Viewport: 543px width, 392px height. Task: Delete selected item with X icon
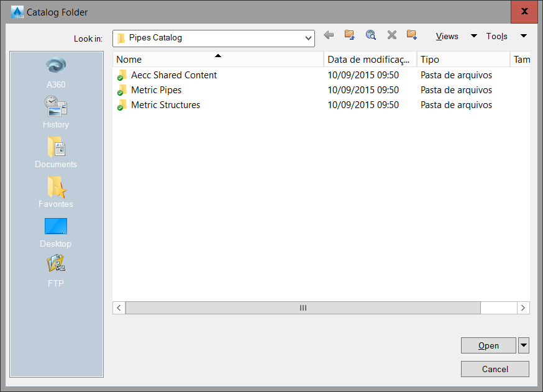(x=391, y=35)
